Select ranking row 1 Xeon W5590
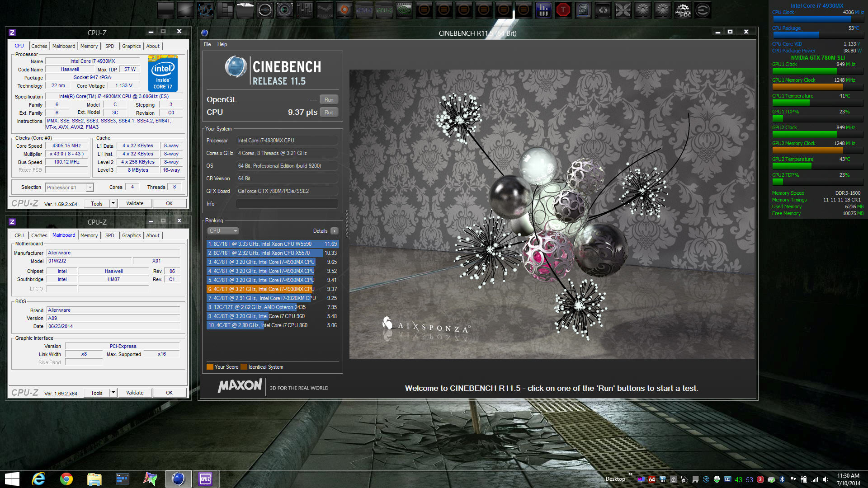868x488 pixels. pos(272,244)
